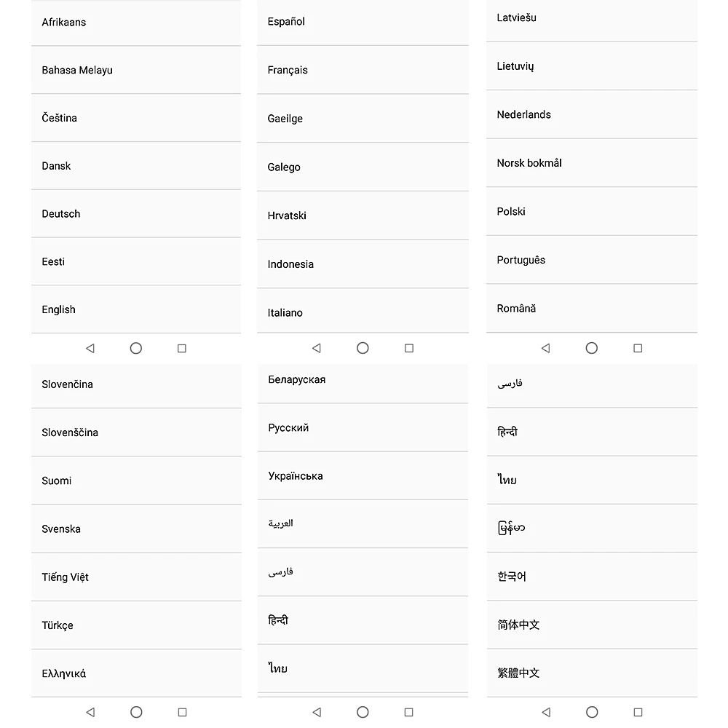Tap the back arrow below the English entry

point(90,348)
